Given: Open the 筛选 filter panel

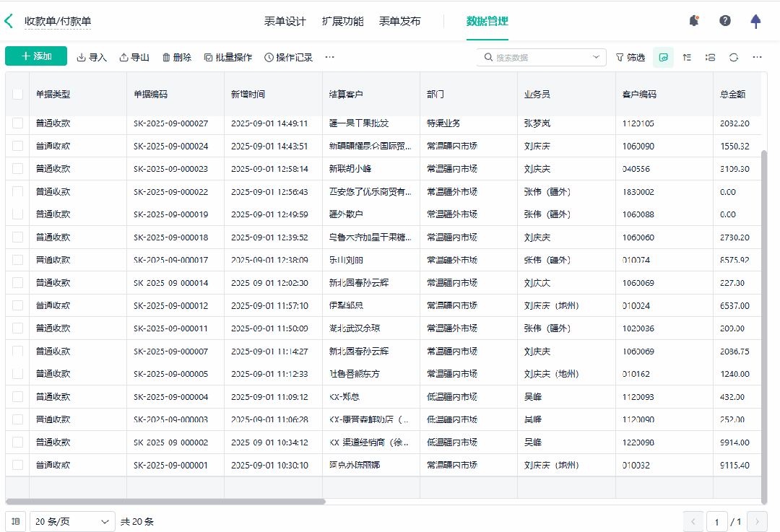Looking at the screenshot, I should click(x=630, y=57).
